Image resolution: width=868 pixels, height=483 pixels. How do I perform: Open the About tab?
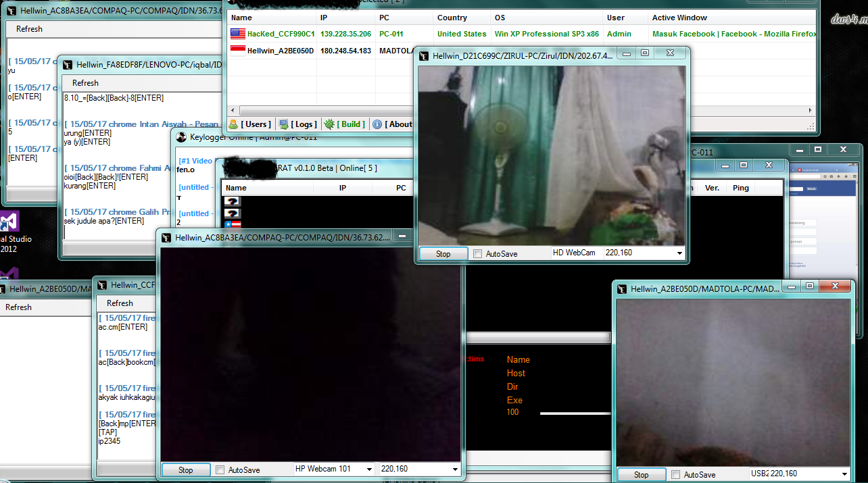click(x=393, y=124)
